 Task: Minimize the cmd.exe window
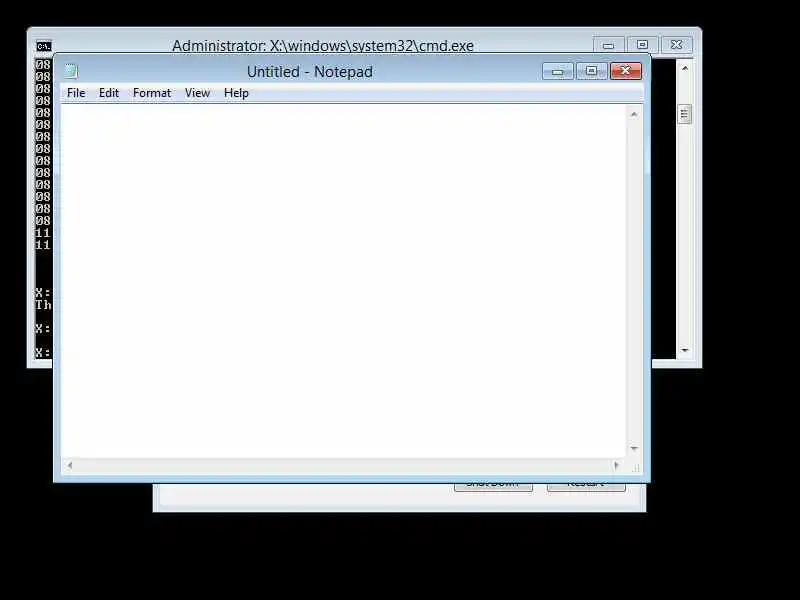click(x=608, y=45)
